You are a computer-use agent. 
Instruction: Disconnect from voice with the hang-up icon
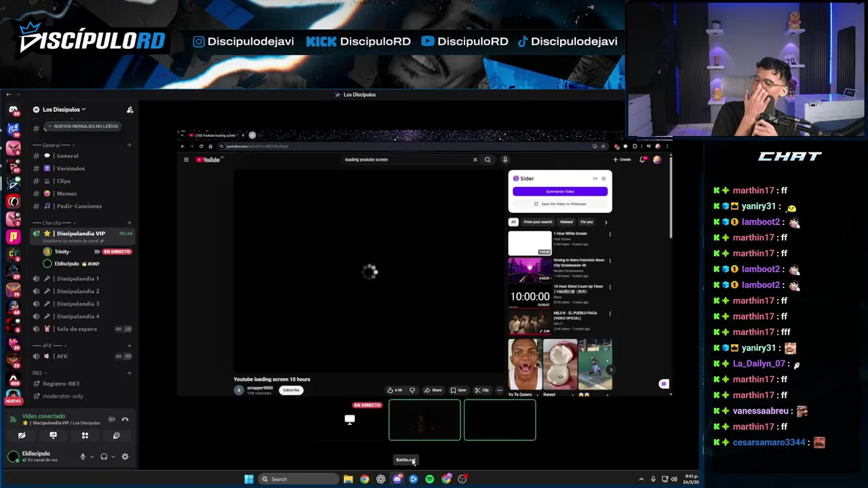[125, 420]
